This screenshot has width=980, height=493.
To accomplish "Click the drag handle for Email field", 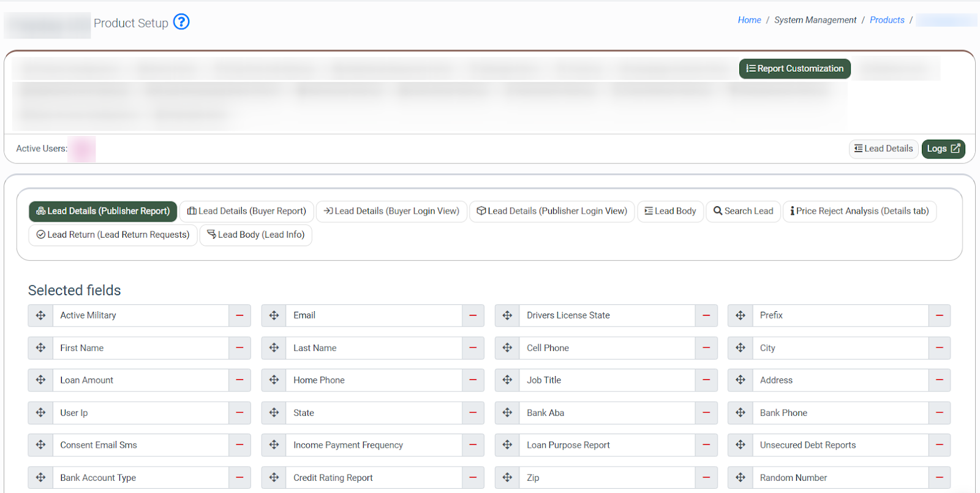I will tap(274, 315).
